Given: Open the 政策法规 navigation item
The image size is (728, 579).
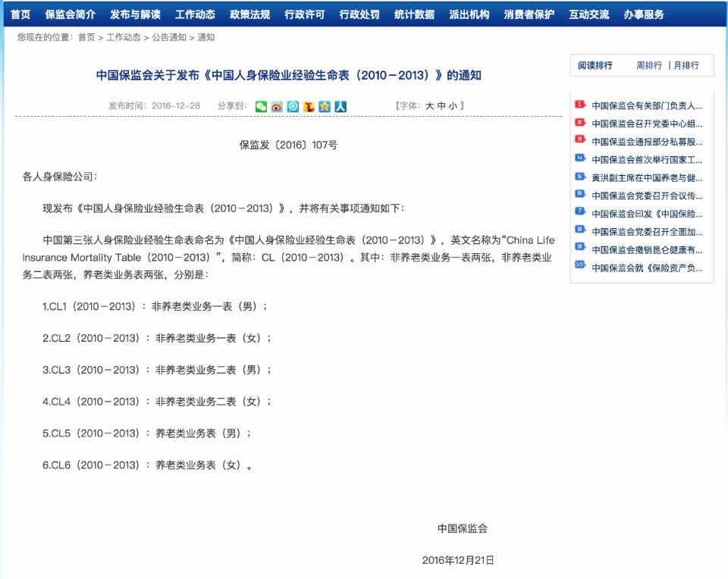Looking at the screenshot, I should tap(249, 14).
